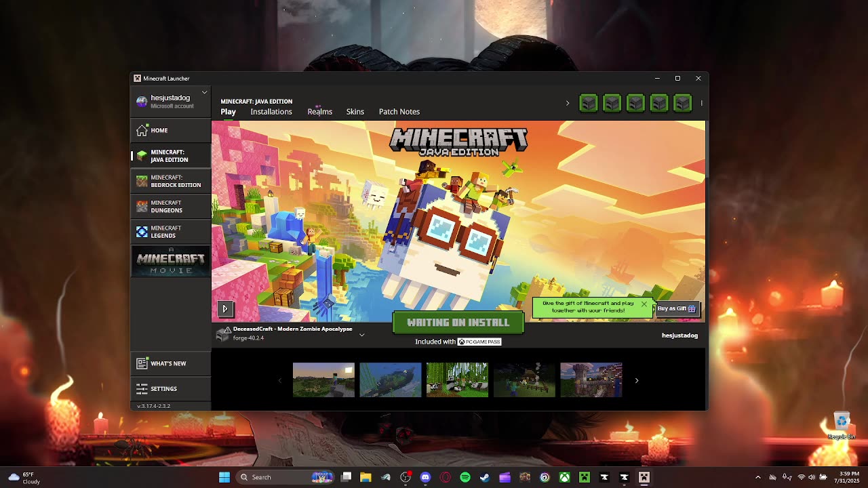Advance the thumbnail carousel with the right arrow
This screenshot has height=488, width=868.
tap(636, 380)
